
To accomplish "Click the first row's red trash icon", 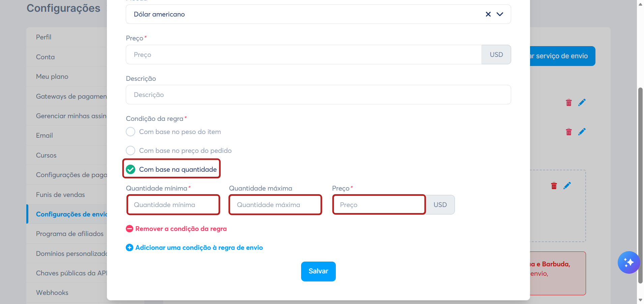I will click(569, 102).
